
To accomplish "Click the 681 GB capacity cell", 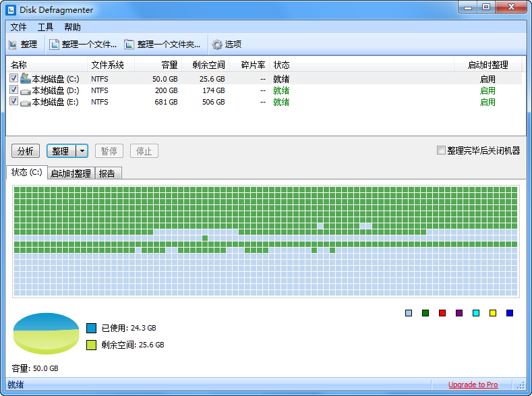I will 167,102.
